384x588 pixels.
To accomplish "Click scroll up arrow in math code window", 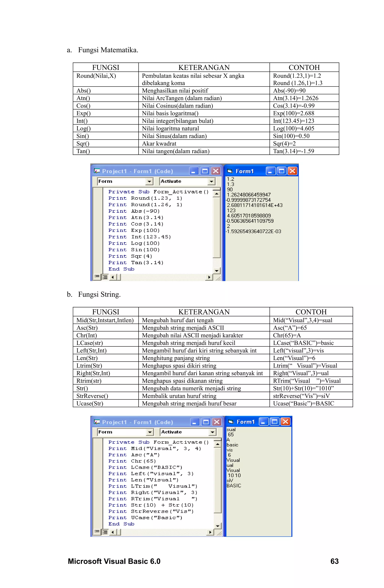I will 217,194.
